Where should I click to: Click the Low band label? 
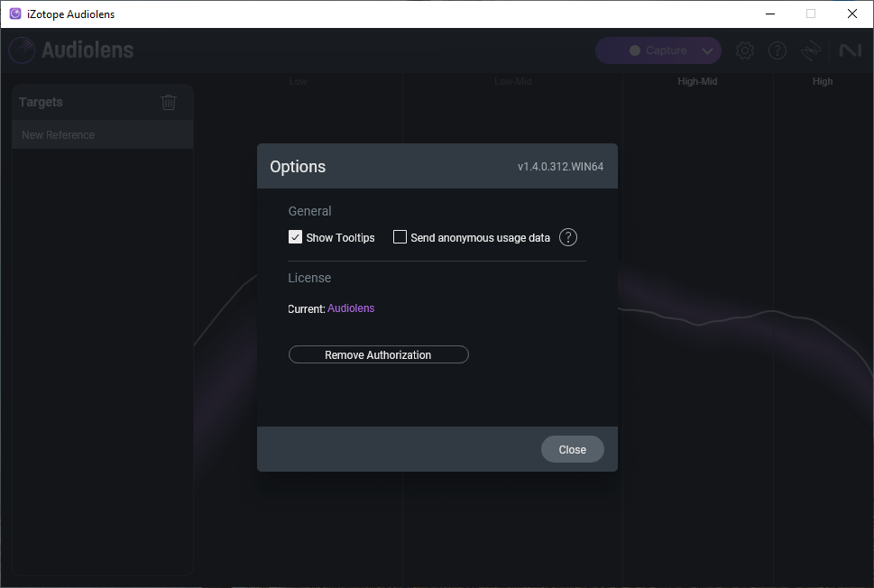[299, 81]
